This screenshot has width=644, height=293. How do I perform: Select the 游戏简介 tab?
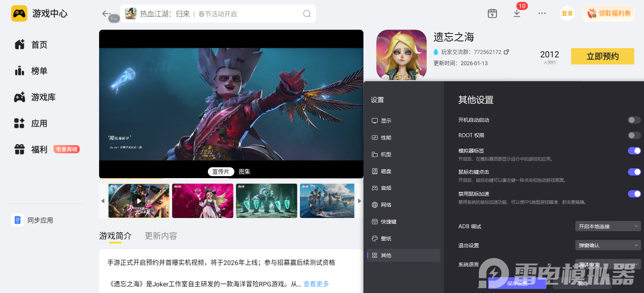click(115, 236)
